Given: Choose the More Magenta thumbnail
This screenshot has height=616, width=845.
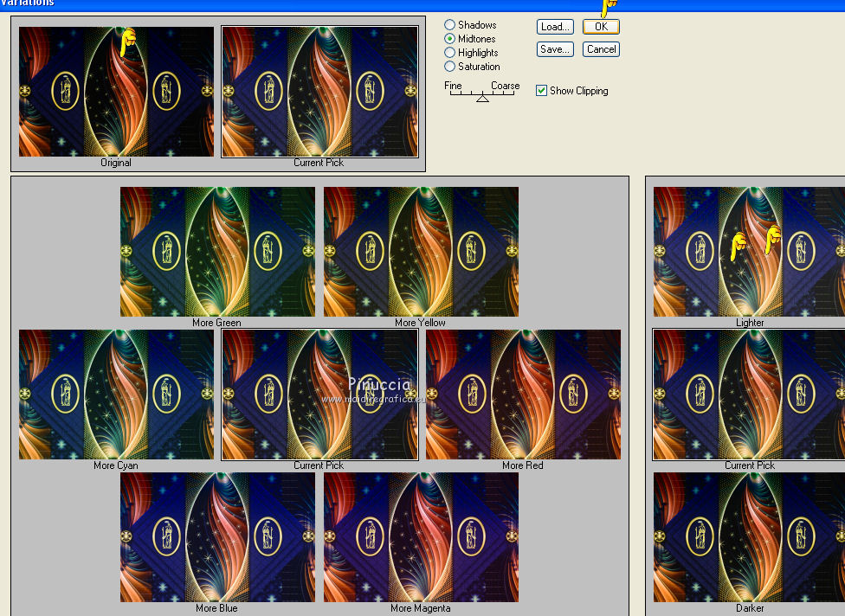Looking at the screenshot, I should tap(421, 537).
